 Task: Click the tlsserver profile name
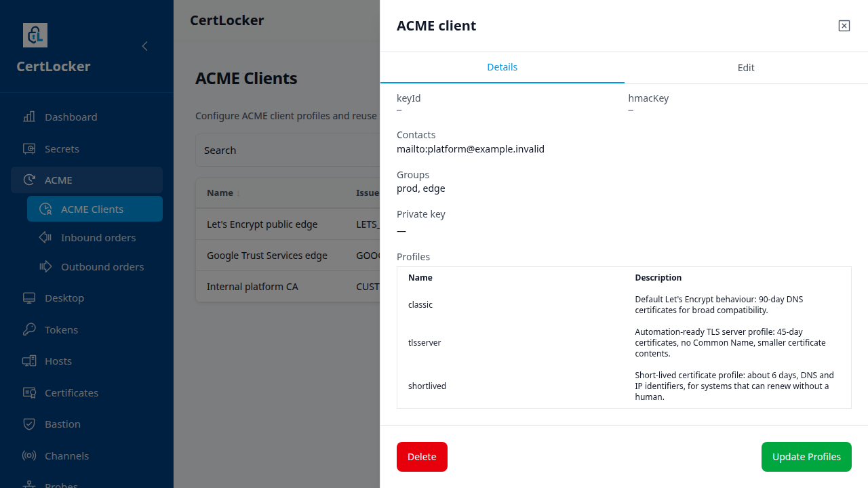tap(425, 342)
